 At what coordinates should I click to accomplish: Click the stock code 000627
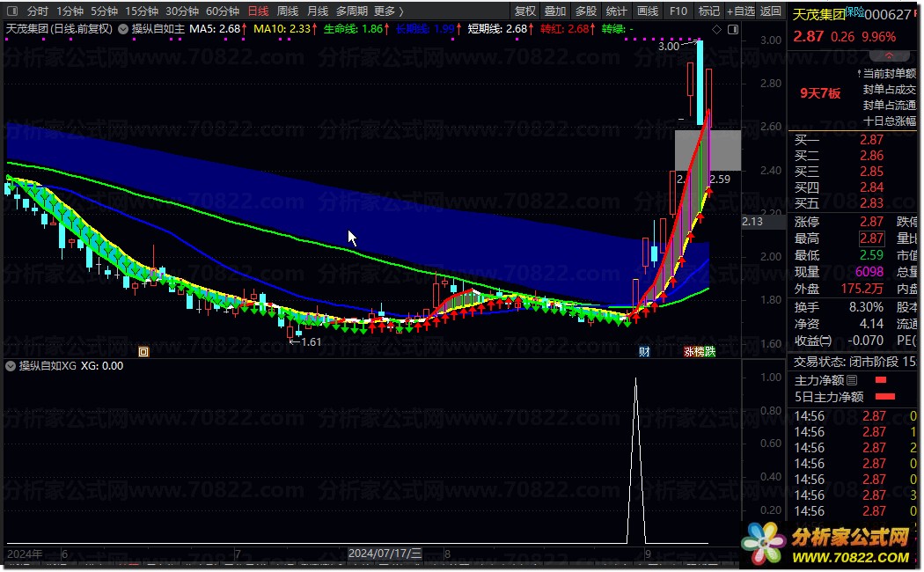(x=887, y=15)
